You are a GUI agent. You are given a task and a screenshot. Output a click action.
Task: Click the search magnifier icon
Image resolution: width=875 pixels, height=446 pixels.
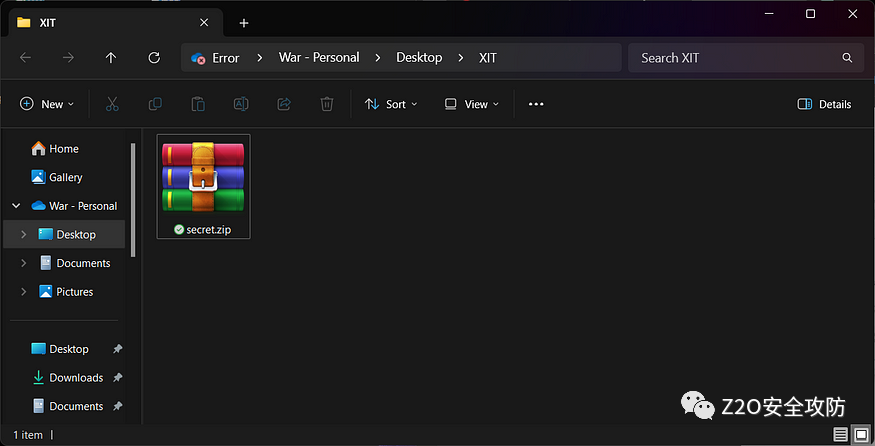point(847,57)
